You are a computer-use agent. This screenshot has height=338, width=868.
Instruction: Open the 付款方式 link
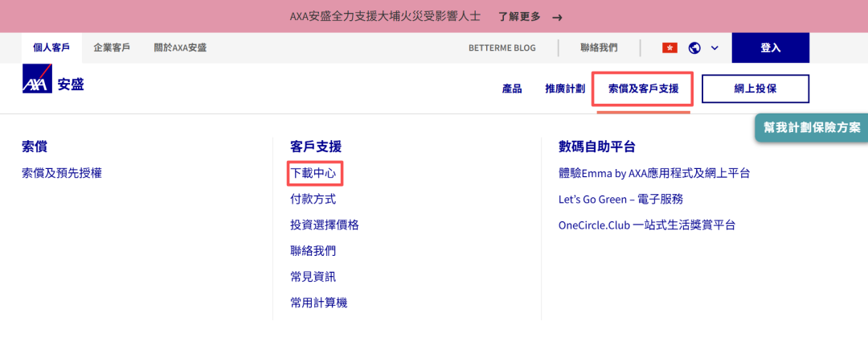point(313,199)
